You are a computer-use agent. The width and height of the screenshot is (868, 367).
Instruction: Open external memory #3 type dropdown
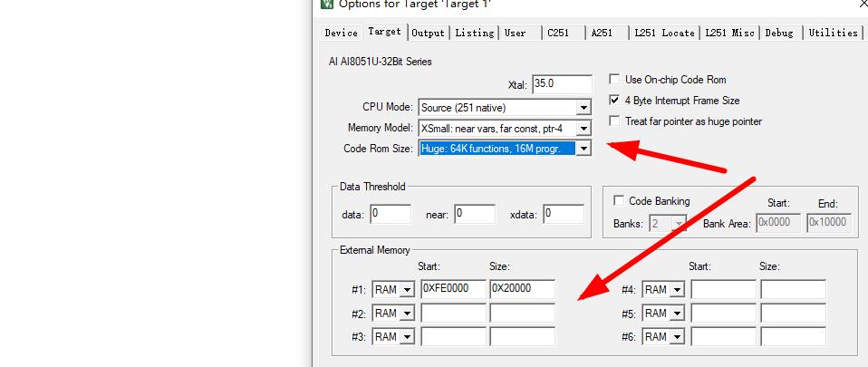408,336
